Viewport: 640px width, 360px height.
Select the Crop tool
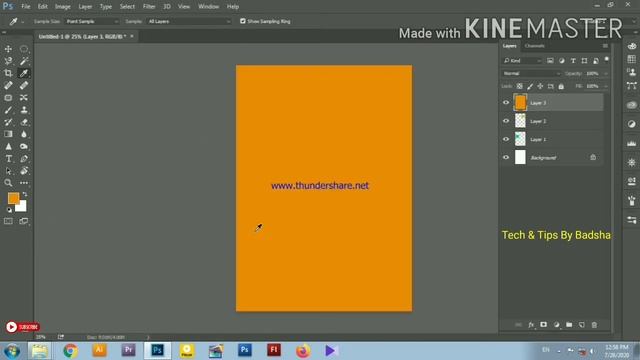pos(8,73)
